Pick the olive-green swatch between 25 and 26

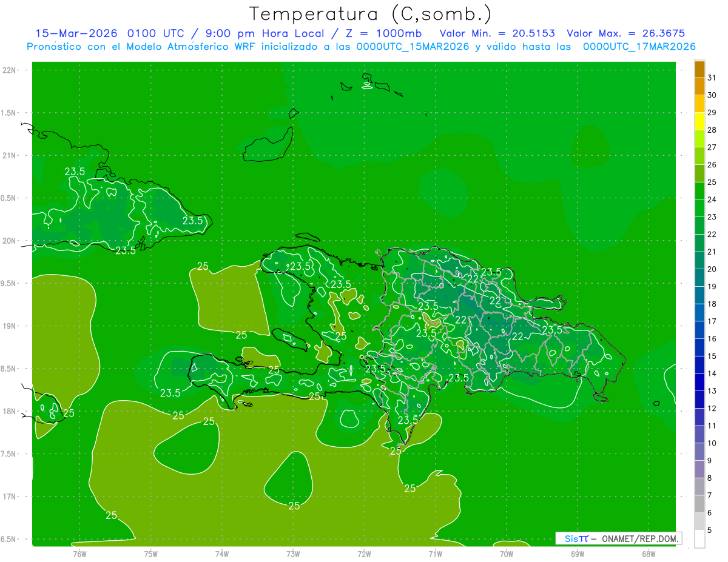[x=699, y=173]
